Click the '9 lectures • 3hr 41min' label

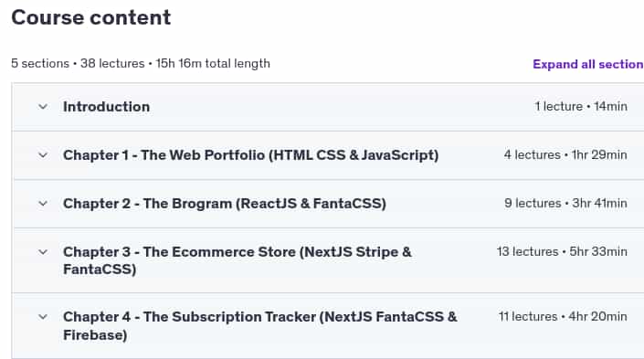coord(566,204)
